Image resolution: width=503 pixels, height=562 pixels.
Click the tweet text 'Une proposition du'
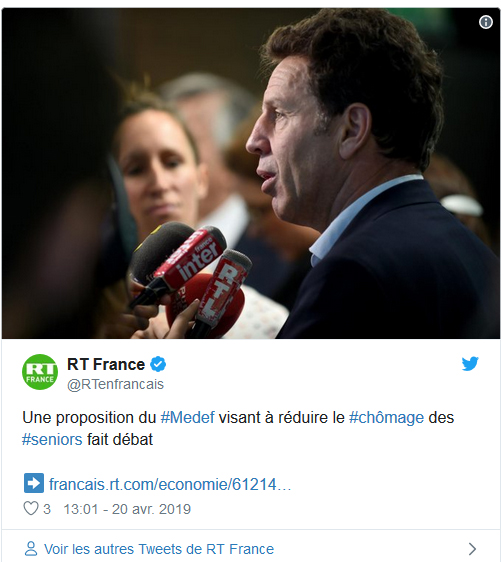(x=89, y=418)
